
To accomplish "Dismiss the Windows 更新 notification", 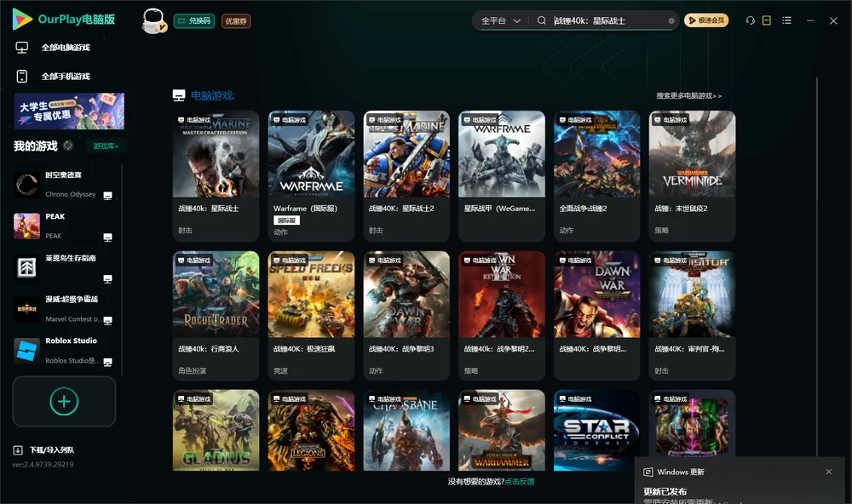I will (x=829, y=472).
